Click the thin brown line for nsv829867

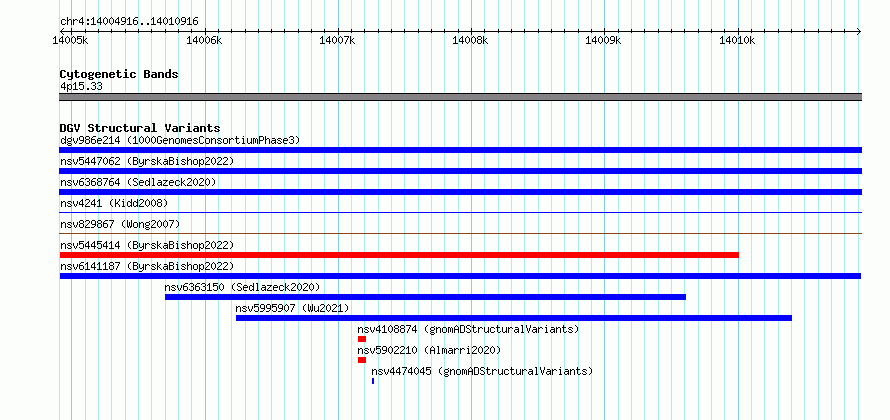(460, 233)
